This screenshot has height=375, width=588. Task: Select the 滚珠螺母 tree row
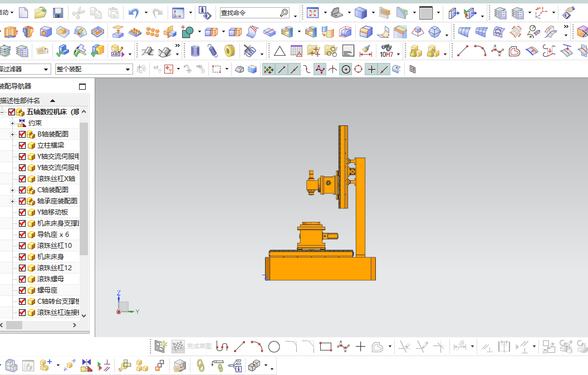[x=40, y=279]
